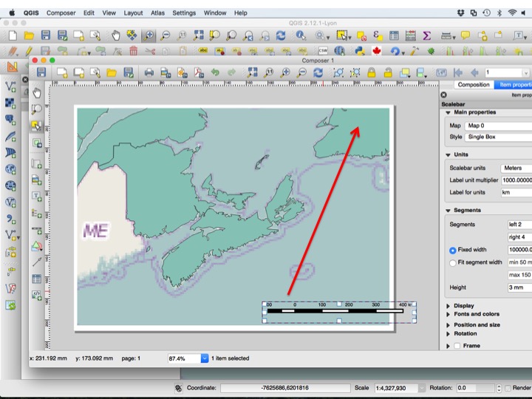Click the Coordinate field in status bar

[285, 388]
